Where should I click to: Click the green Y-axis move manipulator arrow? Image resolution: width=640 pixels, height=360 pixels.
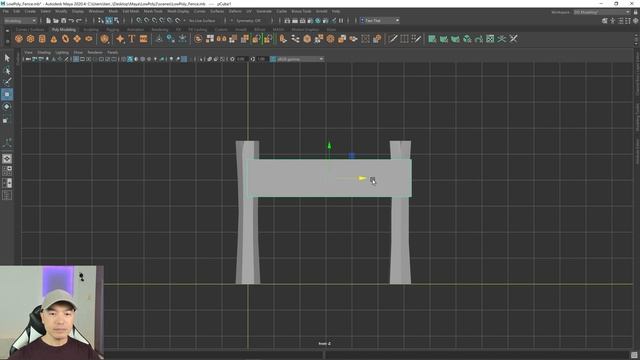pos(329,145)
